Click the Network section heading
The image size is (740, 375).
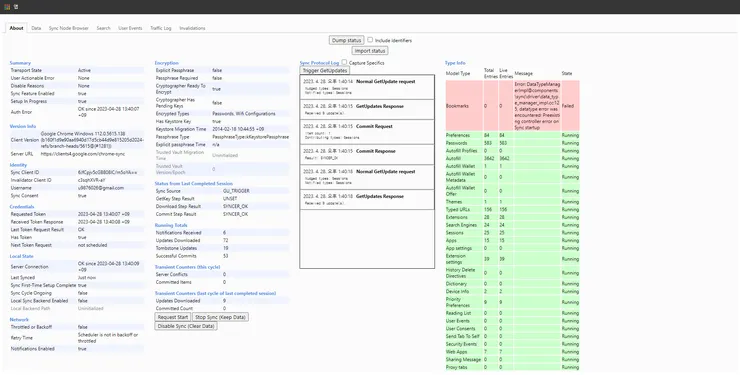pyautogui.click(x=19, y=319)
